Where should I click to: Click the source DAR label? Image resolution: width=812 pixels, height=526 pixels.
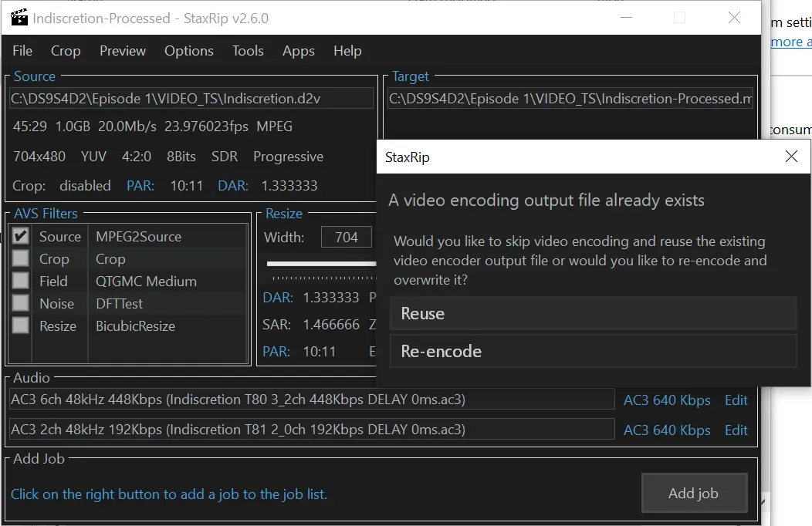(233, 186)
